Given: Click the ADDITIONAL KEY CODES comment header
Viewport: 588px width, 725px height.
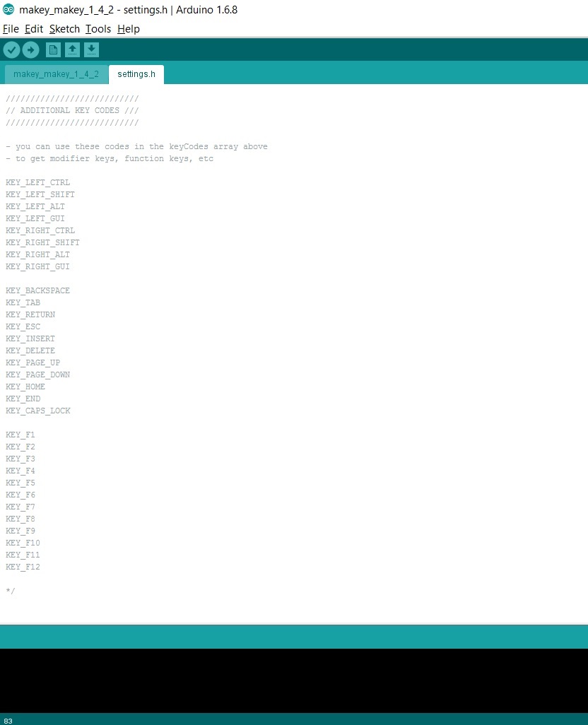Looking at the screenshot, I should (x=72, y=110).
